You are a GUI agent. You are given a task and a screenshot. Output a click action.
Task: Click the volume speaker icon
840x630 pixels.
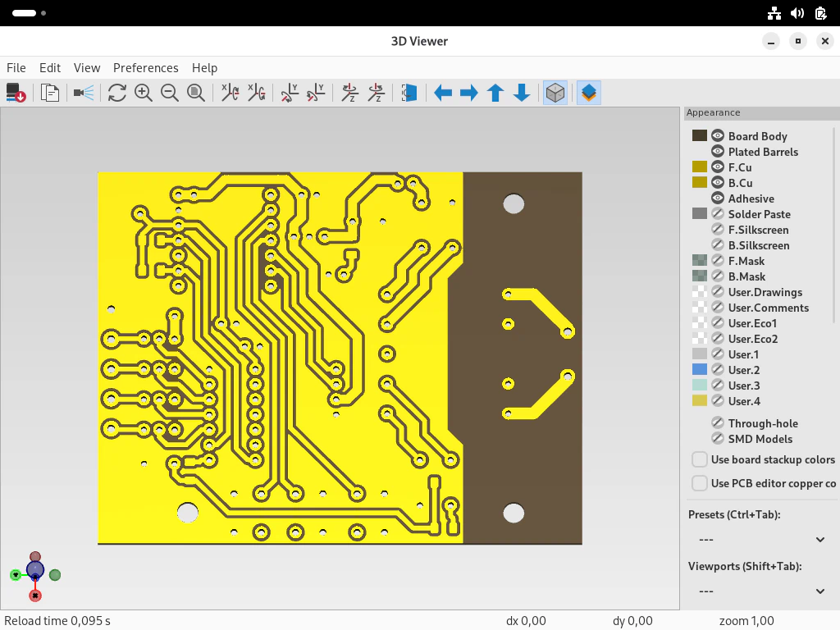click(797, 13)
